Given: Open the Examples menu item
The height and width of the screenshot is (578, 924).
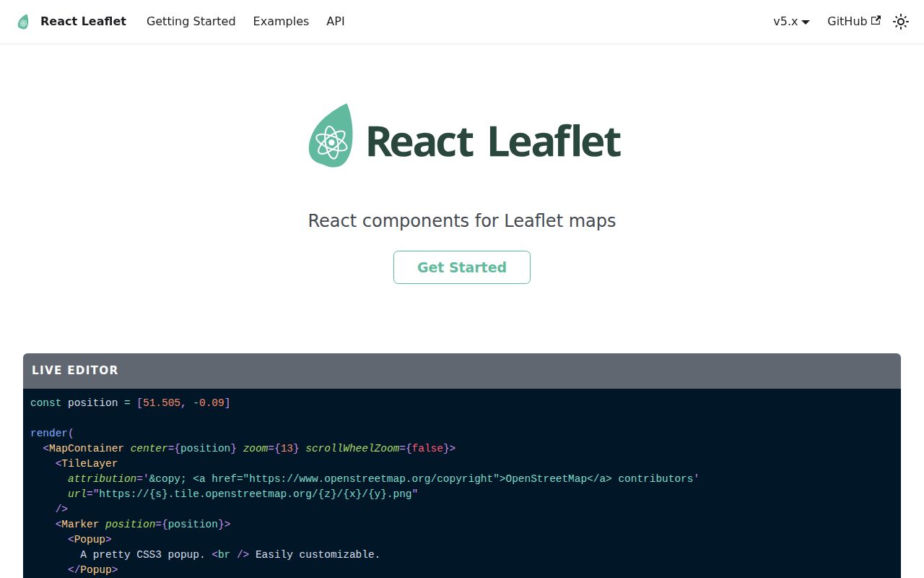Looking at the screenshot, I should (x=281, y=22).
